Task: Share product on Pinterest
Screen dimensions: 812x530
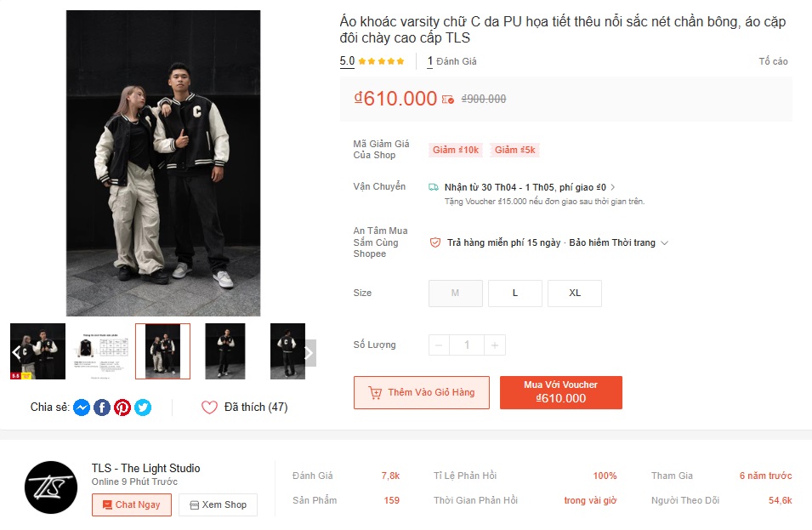Action: [x=122, y=407]
